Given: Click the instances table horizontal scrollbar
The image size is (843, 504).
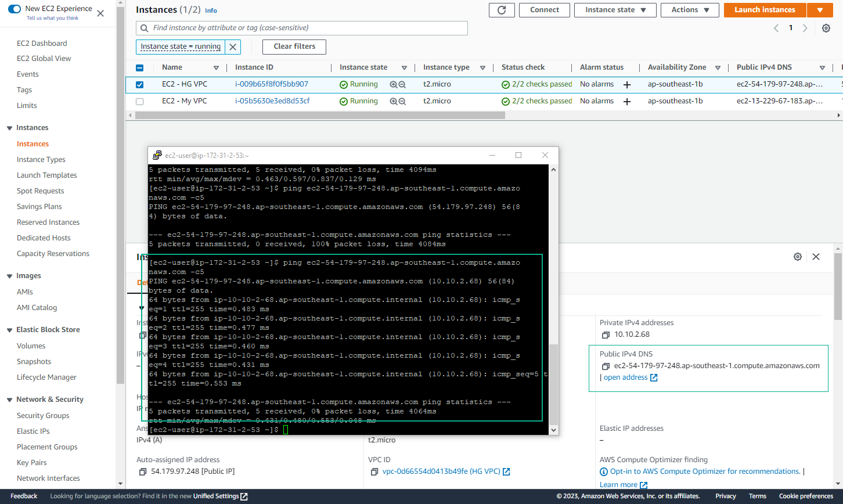Looking at the screenshot, I should (320, 116).
